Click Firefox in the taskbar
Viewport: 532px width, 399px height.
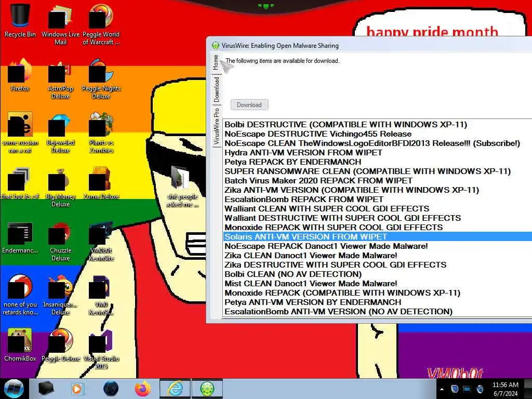click(142, 389)
